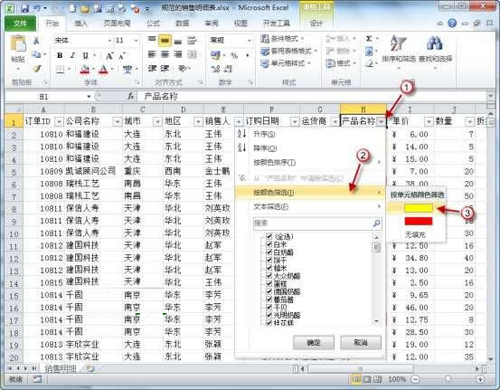Click the Cut scissors icon
500x390 pixels.
36,41
